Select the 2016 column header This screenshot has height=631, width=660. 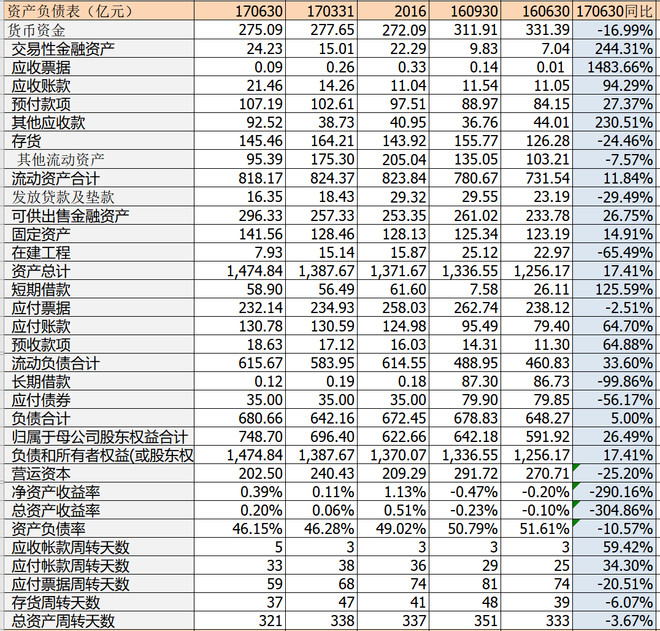(x=393, y=11)
